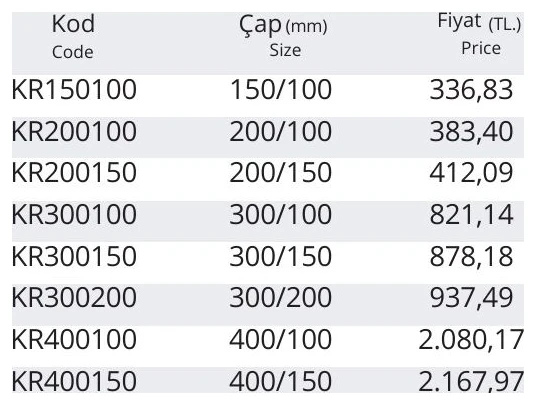This screenshot has width=536, height=405.
Task: Select product code KR200150
Action: 74,173
